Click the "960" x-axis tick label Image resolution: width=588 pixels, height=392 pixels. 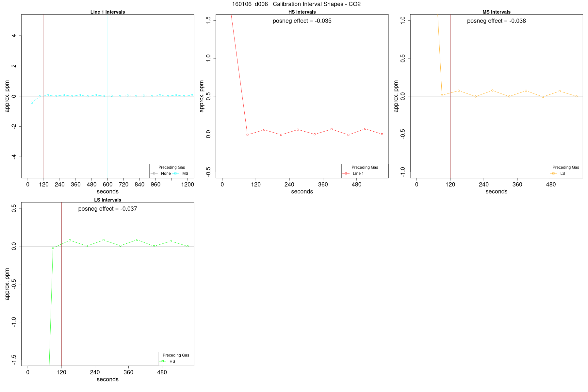155,185
